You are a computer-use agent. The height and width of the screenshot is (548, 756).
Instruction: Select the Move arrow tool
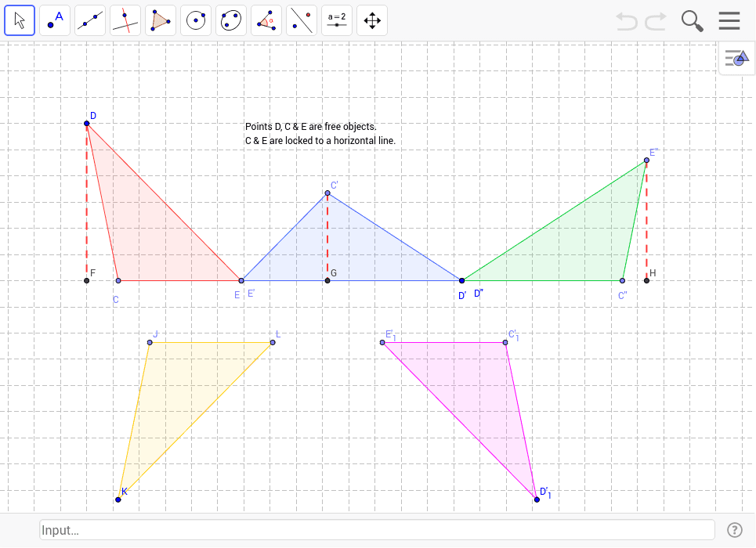click(20, 20)
